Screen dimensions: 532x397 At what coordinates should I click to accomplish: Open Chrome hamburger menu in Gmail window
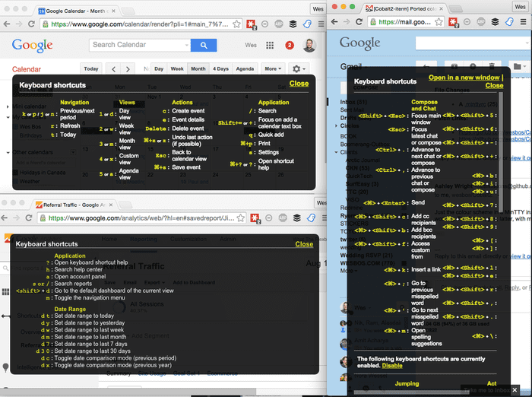click(x=523, y=22)
